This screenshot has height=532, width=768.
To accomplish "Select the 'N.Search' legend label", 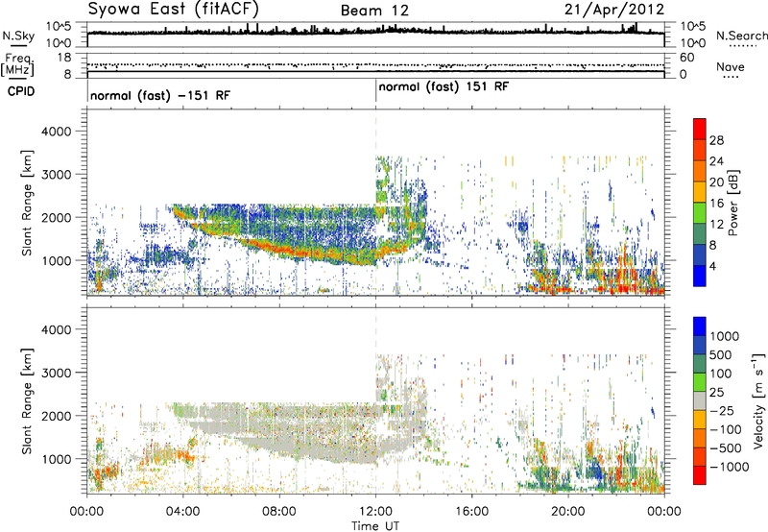I will pyautogui.click(x=741, y=36).
